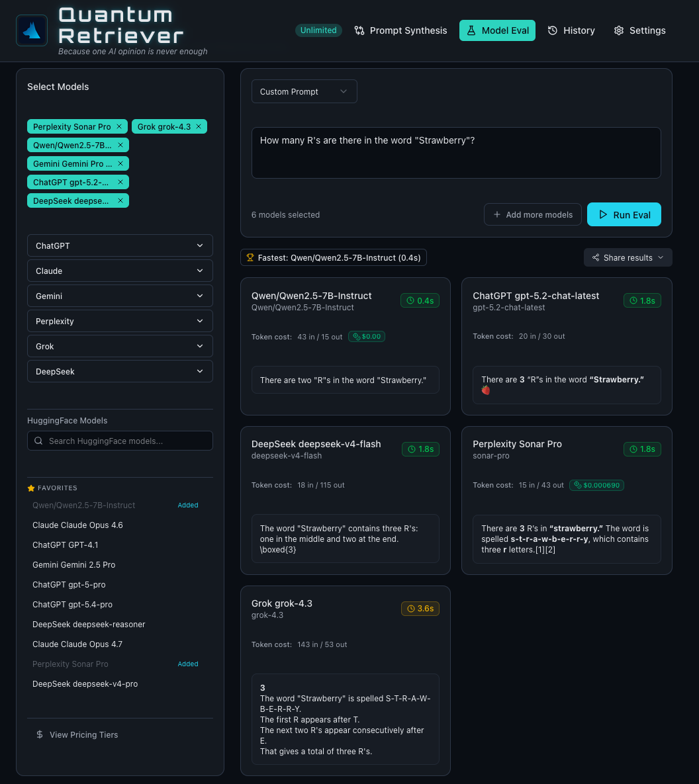Click the $0.00 cost badge on Qwen card
The width and height of the screenshot is (699, 784).
(367, 337)
